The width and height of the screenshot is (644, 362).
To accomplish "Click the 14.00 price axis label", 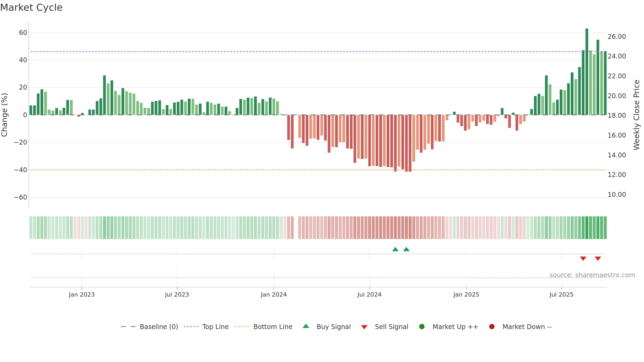I will point(617,155).
